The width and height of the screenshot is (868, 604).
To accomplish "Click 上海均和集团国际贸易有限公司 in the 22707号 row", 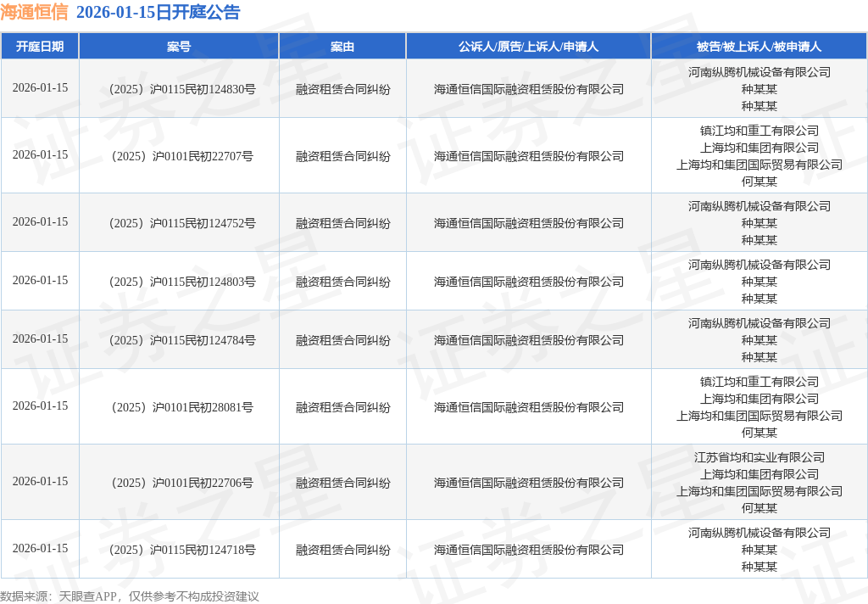I will 759,165.
